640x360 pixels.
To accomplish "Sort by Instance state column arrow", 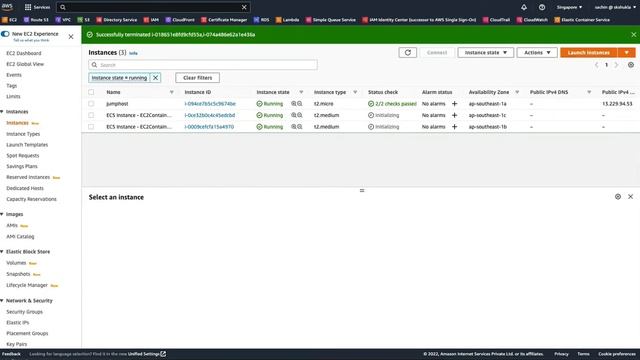I will click(301, 92).
